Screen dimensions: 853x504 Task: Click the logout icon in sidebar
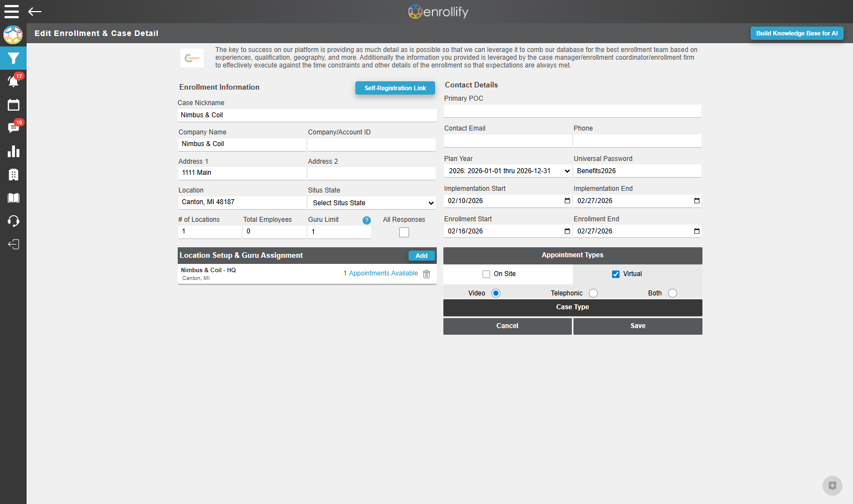tap(13, 245)
